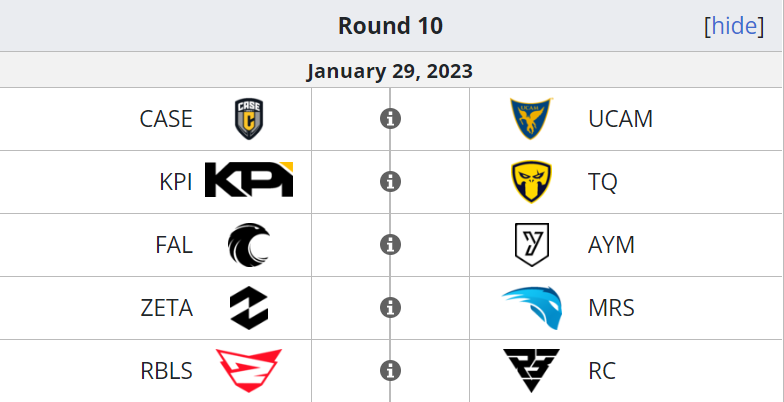Viewport: 784px width, 402px height.
Task: Click the ZETA team name
Action: point(166,308)
